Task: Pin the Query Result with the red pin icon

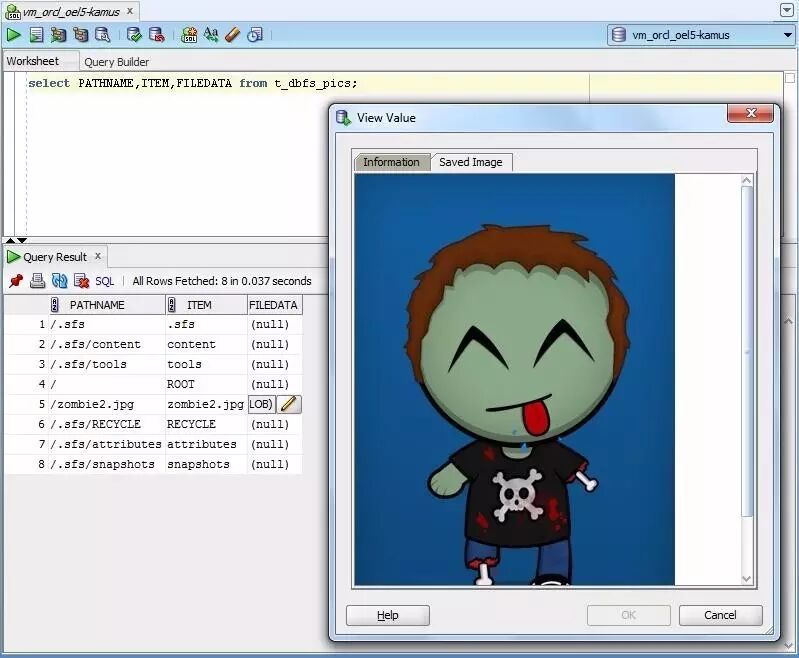Action: (x=16, y=281)
